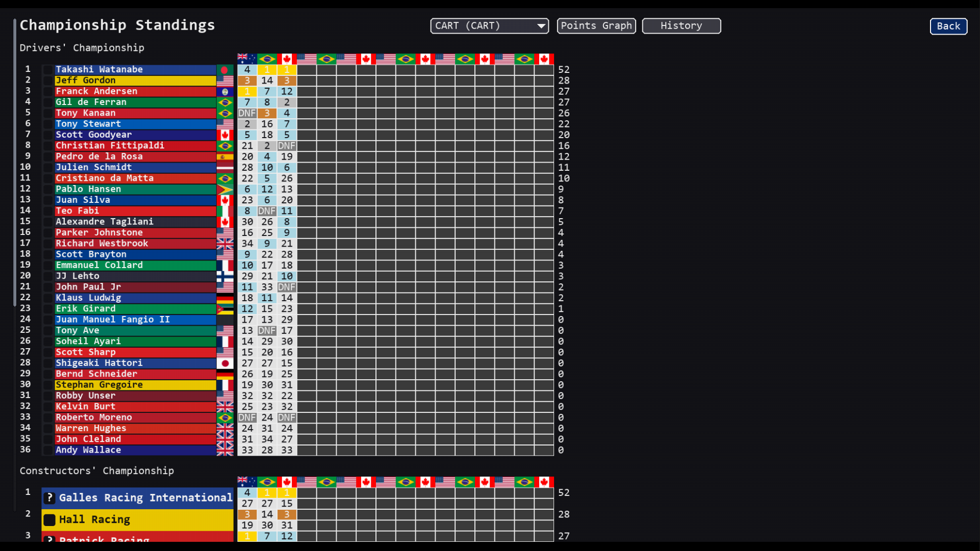Click Erik Girard's nationality flag
Screen dimensions: 980x551
pyautogui.click(x=225, y=309)
